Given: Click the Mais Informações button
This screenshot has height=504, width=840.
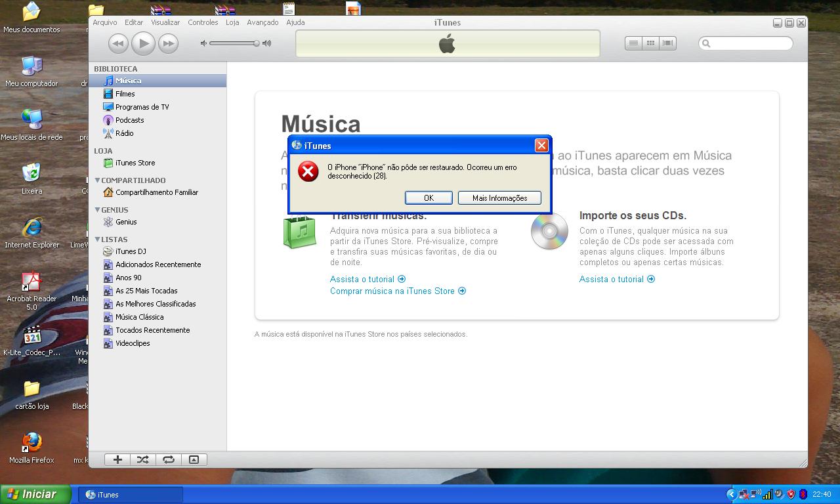Looking at the screenshot, I should (x=499, y=198).
